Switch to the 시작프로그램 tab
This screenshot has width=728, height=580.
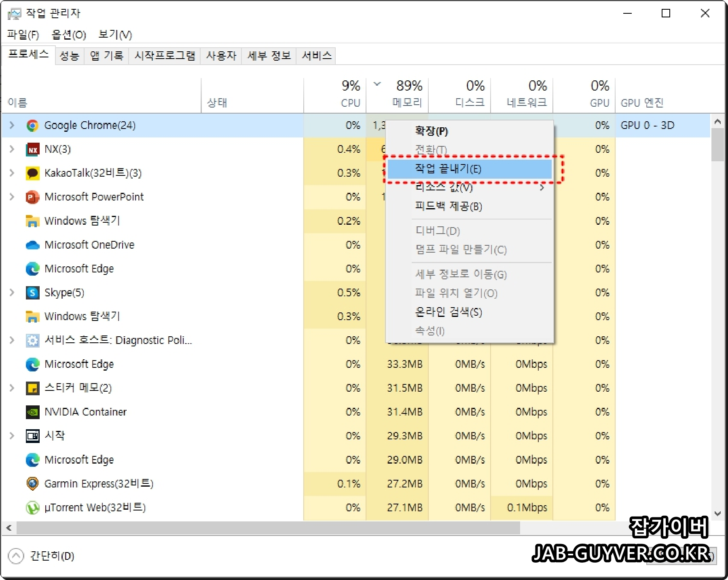click(165, 56)
